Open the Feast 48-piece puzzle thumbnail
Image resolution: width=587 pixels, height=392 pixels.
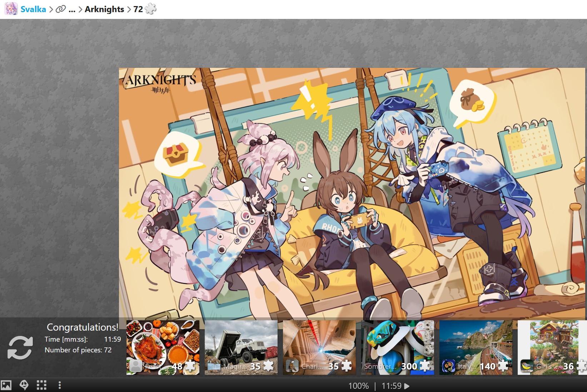coord(163,347)
